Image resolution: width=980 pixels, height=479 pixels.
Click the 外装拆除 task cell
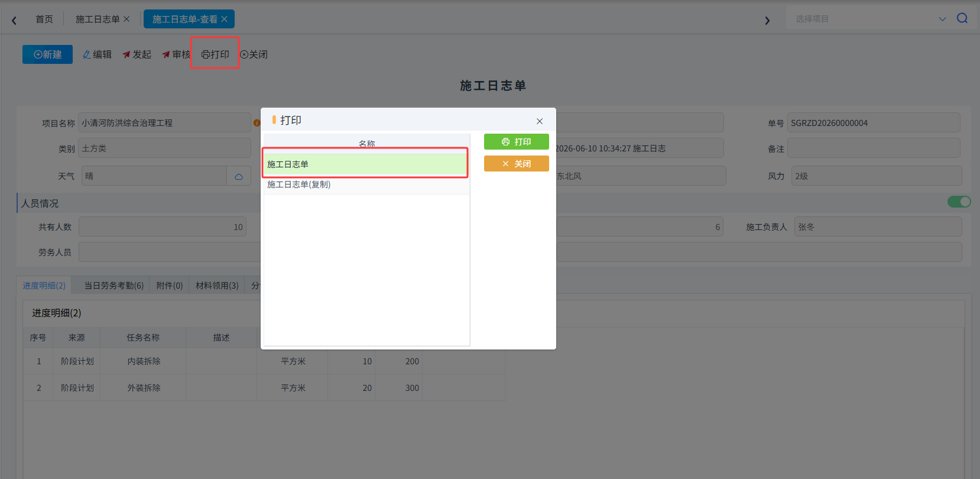click(x=144, y=388)
